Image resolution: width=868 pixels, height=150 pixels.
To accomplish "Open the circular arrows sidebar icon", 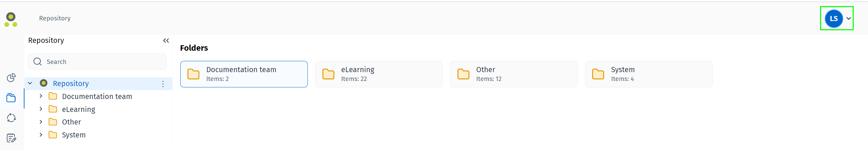I will (x=11, y=118).
